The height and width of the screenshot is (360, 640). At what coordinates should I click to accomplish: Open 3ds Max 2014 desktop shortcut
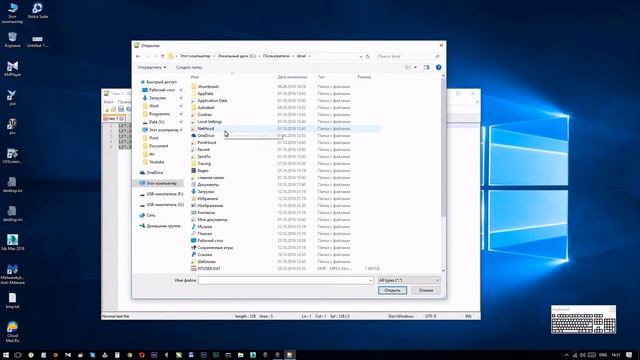(x=12, y=242)
